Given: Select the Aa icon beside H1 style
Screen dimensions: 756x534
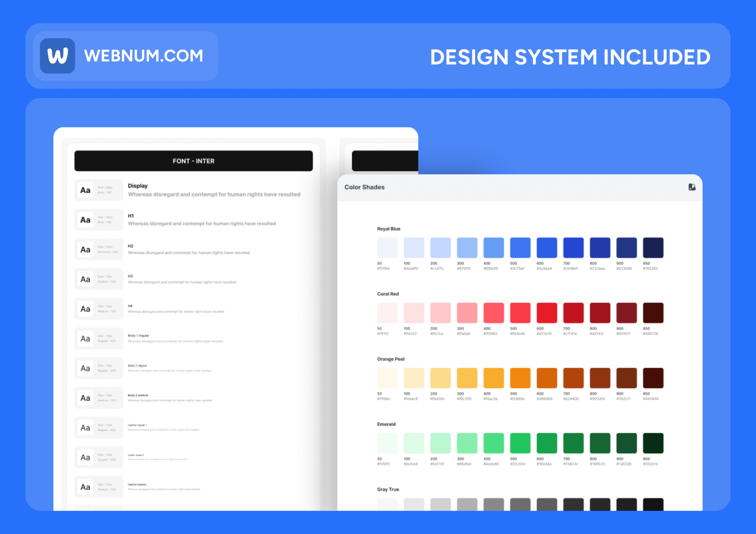Looking at the screenshot, I should point(85,220).
